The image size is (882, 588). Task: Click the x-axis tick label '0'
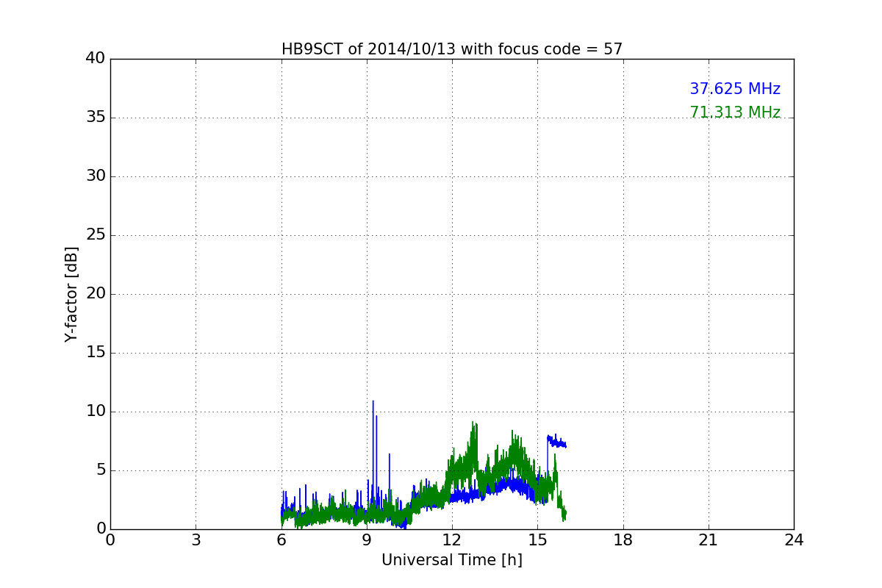click(110, 540)
